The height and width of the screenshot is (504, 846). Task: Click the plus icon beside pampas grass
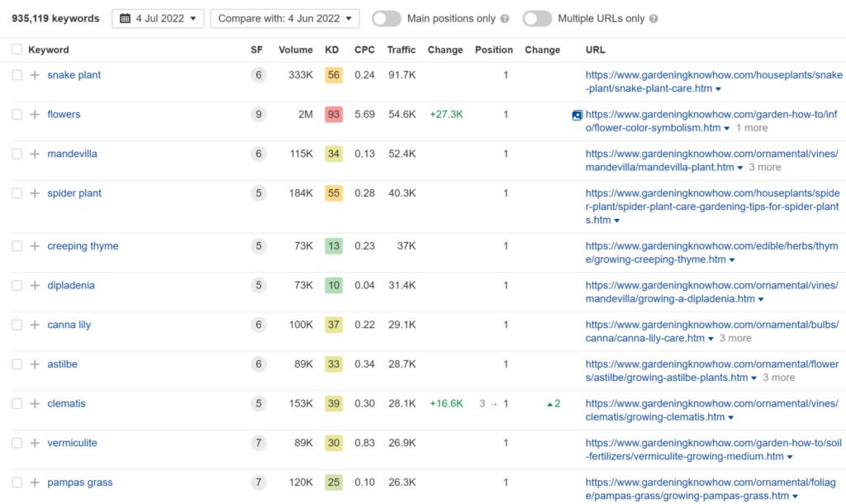(x=35, y=483)
